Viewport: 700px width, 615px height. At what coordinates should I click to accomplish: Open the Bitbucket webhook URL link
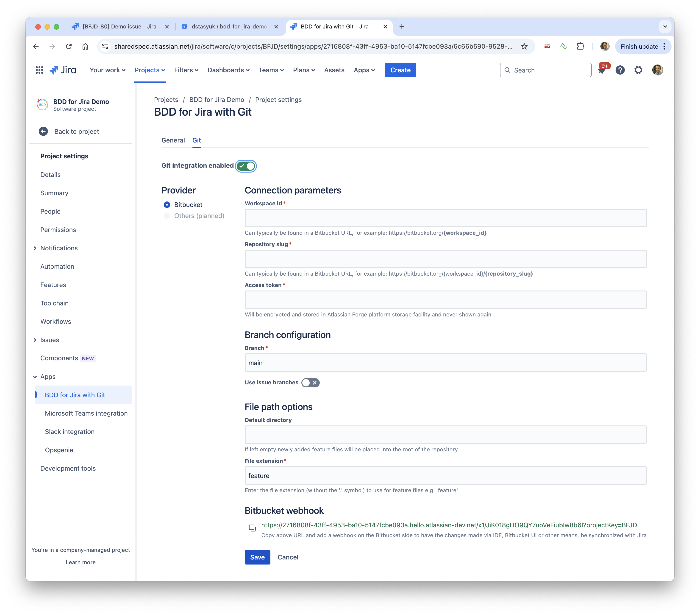(x=449, y=525)
